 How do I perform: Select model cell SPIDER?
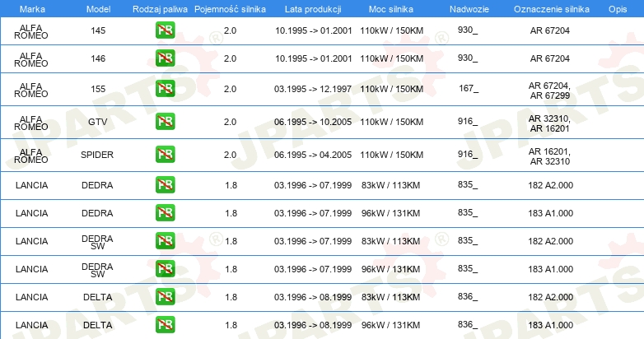tap(97, 155)
